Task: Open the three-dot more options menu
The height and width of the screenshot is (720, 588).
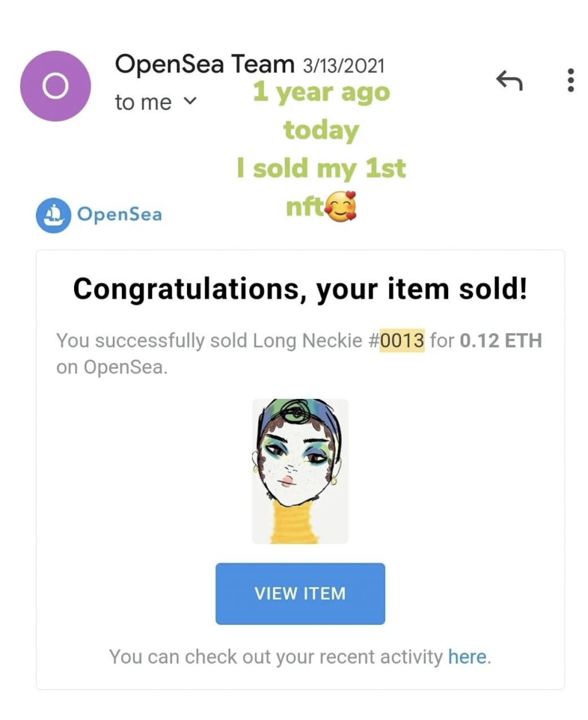Action: pyautogui.click(x=570, y=80)
